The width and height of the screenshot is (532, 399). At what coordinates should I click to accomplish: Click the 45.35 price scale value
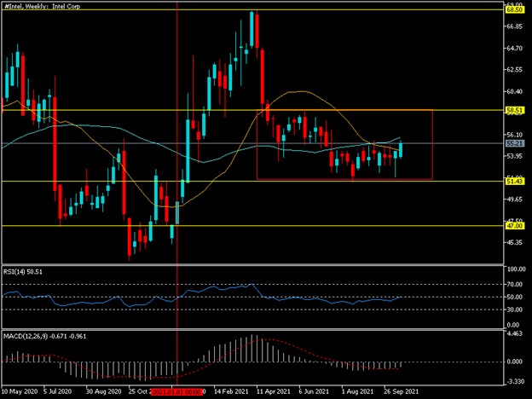coord(515,243)
